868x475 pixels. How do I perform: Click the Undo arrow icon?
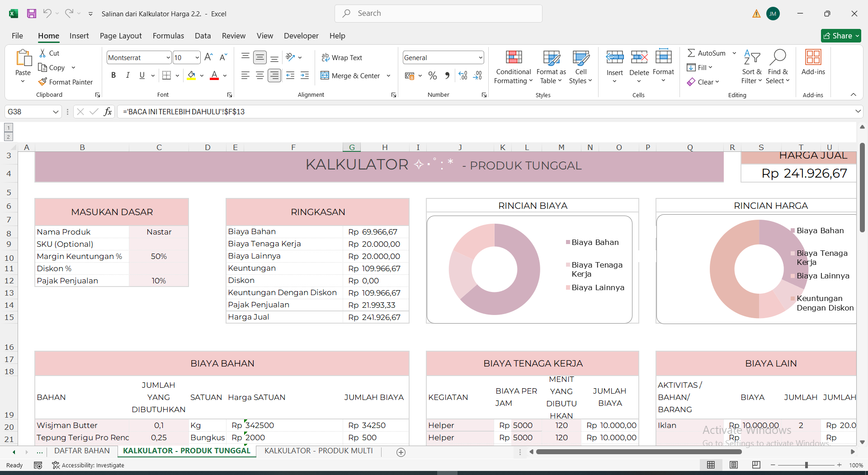47,14
